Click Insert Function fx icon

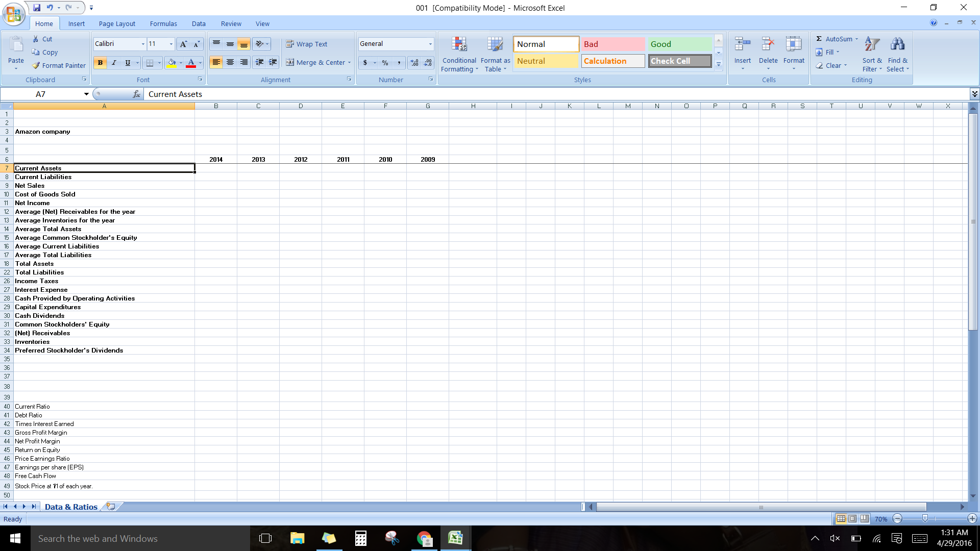pyautogui.click(x=136, y=94)
